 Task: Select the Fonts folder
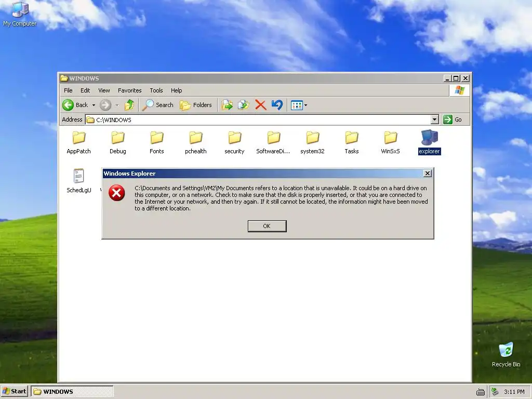[x=157, y=142]
